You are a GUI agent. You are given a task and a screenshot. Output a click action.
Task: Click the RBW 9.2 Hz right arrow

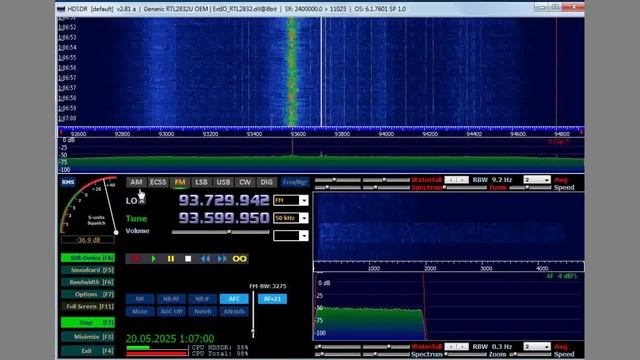[462, 180]
